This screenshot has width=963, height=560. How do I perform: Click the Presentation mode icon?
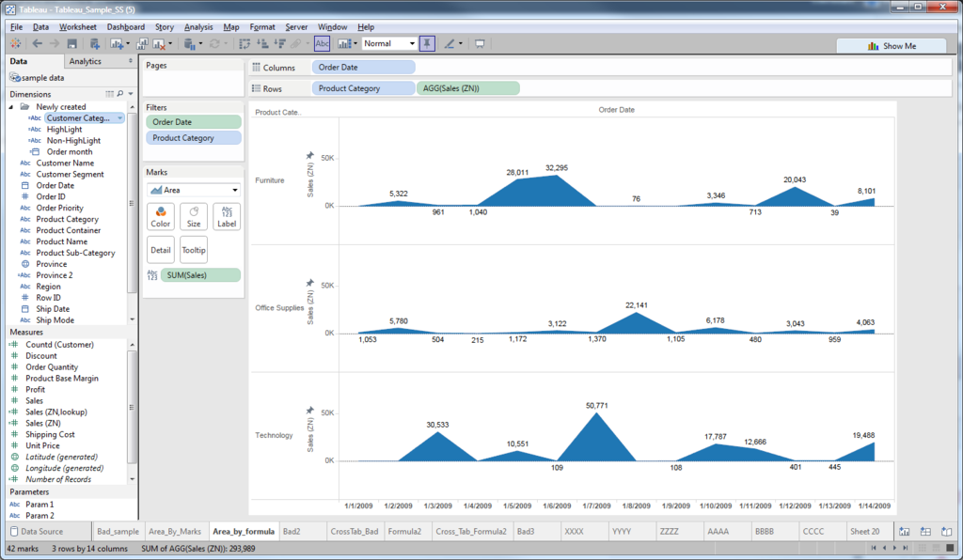click(480, 43)
